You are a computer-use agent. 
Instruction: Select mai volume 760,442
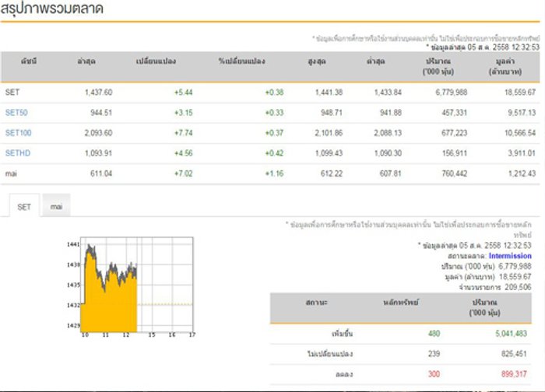[454, 173]
